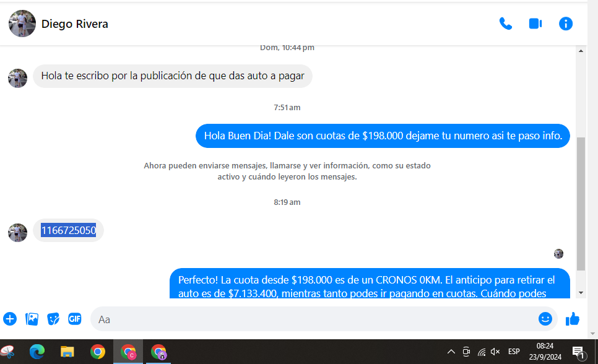Click the highlighted phone number 1166725050 message
Screen dimensions: 598x364
[69, 231]
